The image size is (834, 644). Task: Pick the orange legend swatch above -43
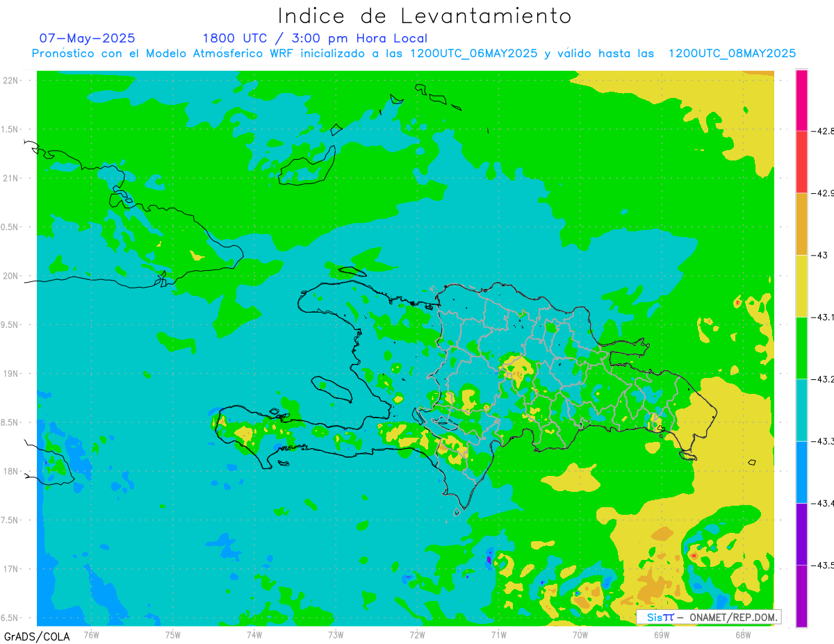(x=801, y=224)
